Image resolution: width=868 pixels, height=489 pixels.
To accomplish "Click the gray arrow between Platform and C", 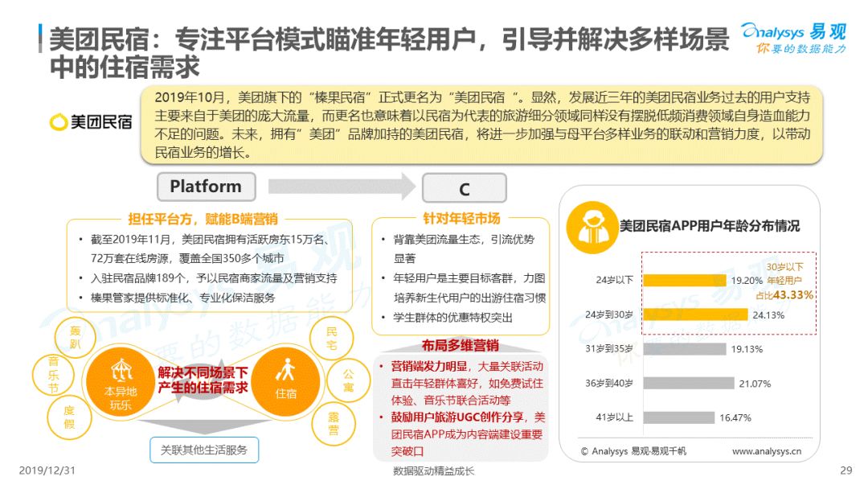I will [x=342, y=187].
